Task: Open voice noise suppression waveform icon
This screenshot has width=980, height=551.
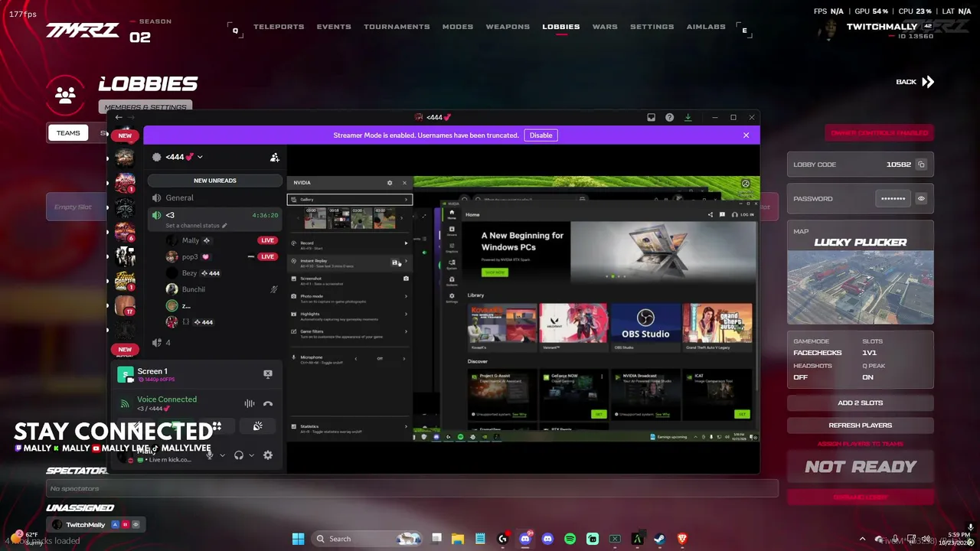Action: pyautogui.click(x=250, y=403)
